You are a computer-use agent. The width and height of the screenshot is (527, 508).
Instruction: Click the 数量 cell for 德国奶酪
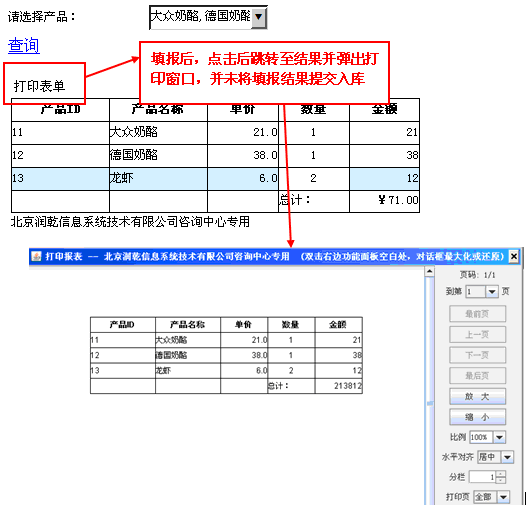pos(314,155)
